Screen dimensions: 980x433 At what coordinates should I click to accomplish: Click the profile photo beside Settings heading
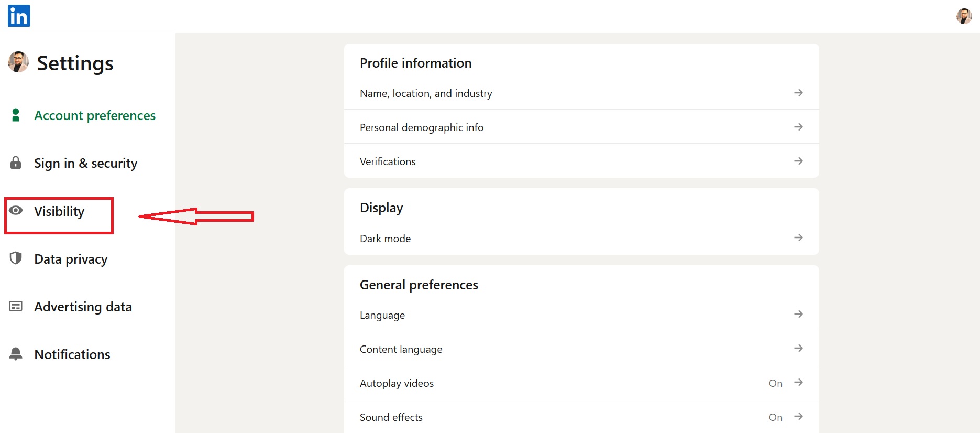pos(18,62)
